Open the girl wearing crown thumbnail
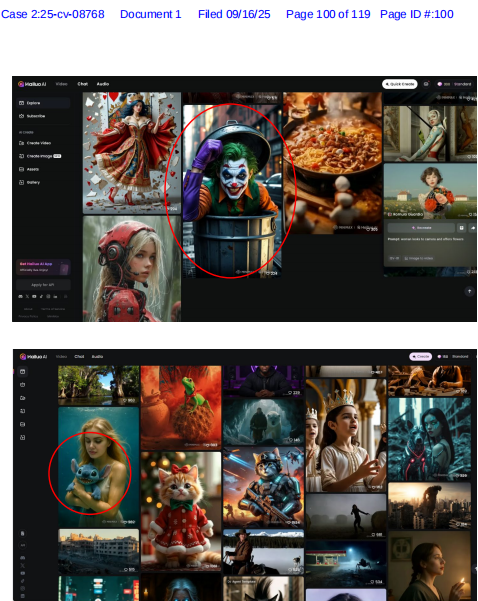Viewport: 478px width, 601px height. pyautogui.click(x=346, y=435)
